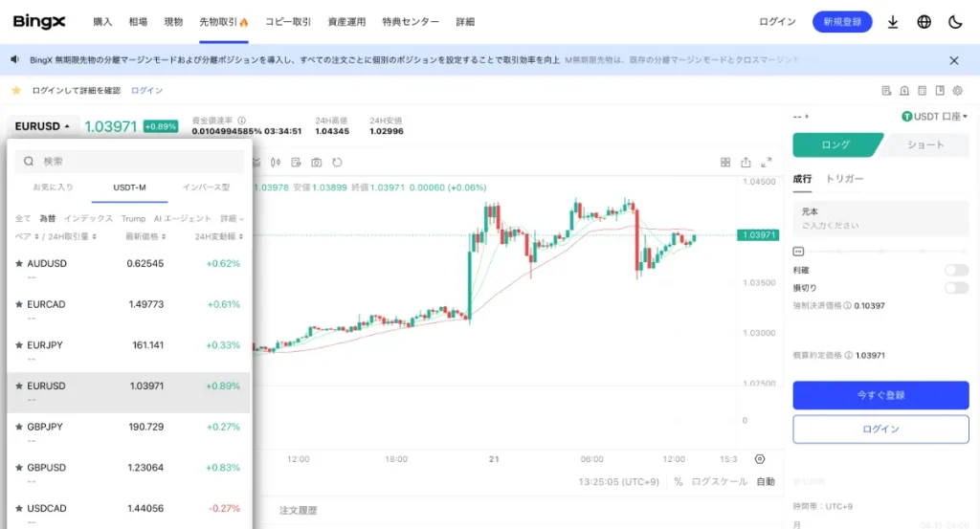
Task: Click the search magnifier icon
Action: click(x=29, y=161)
